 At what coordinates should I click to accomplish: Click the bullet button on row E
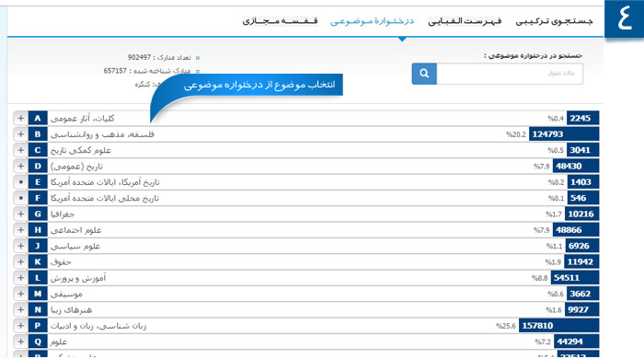20,182
